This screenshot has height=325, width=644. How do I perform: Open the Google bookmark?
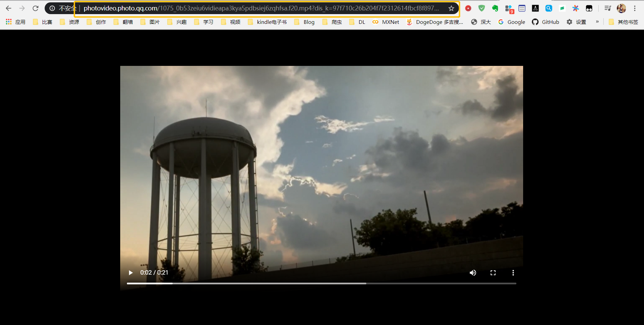pyautogui.click(x=512, y=22)
